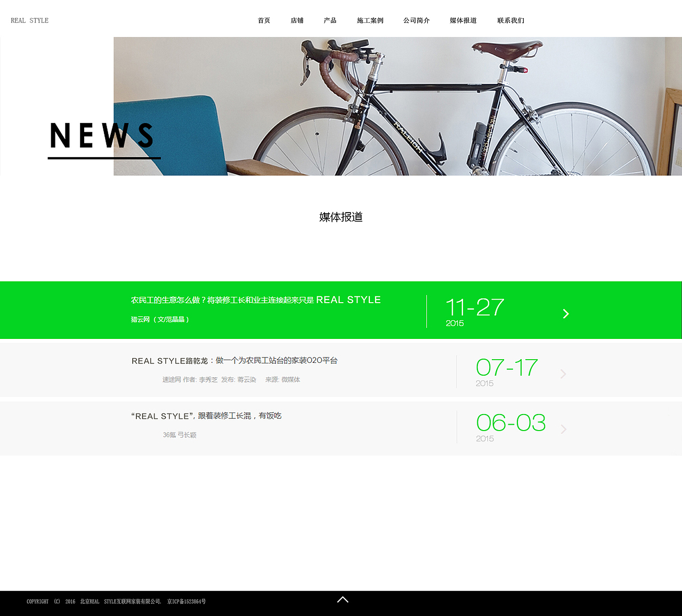
Task: Click the 07-17 2015 date
Action: click(507, 372)
